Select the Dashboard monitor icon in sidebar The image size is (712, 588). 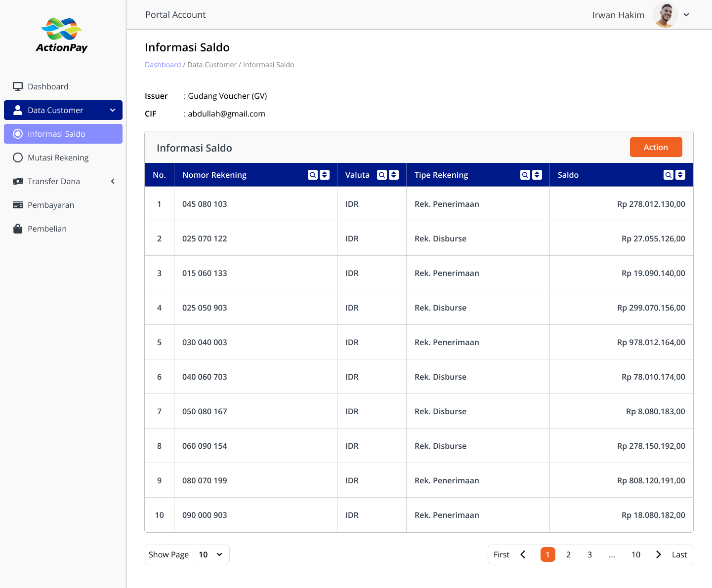(18, 86)
